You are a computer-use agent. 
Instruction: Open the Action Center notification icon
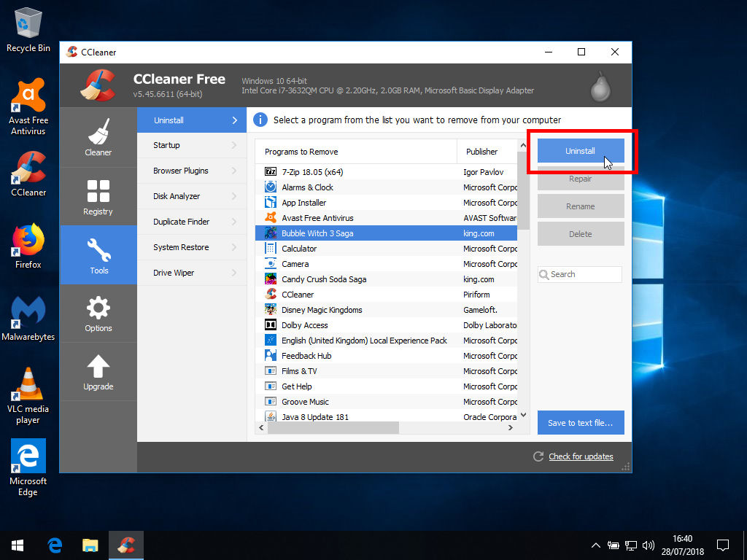(x=723, y=545)
